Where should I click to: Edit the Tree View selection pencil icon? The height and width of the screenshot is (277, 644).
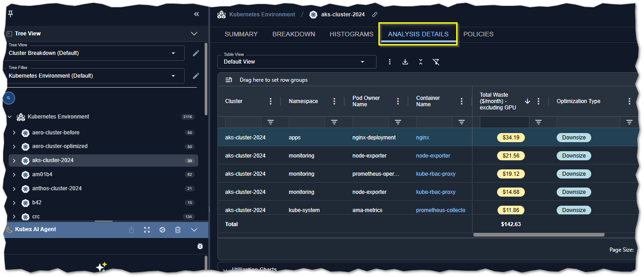click(196, 53)
